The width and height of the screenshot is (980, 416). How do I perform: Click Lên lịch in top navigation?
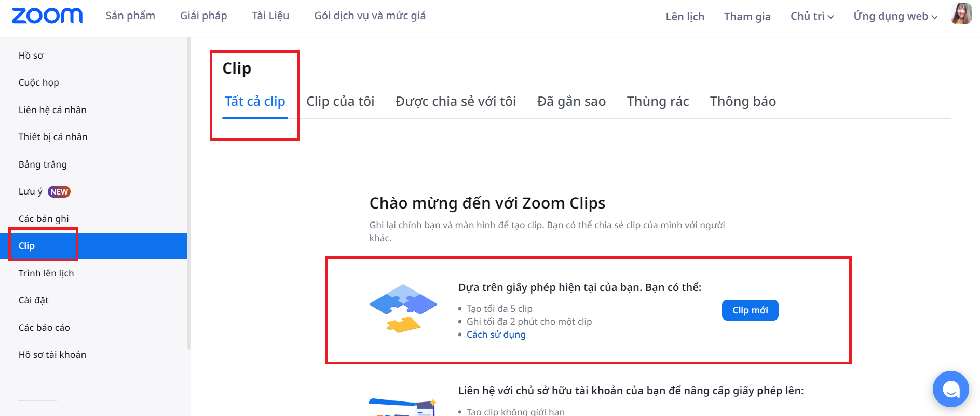[x=685, y=16]
